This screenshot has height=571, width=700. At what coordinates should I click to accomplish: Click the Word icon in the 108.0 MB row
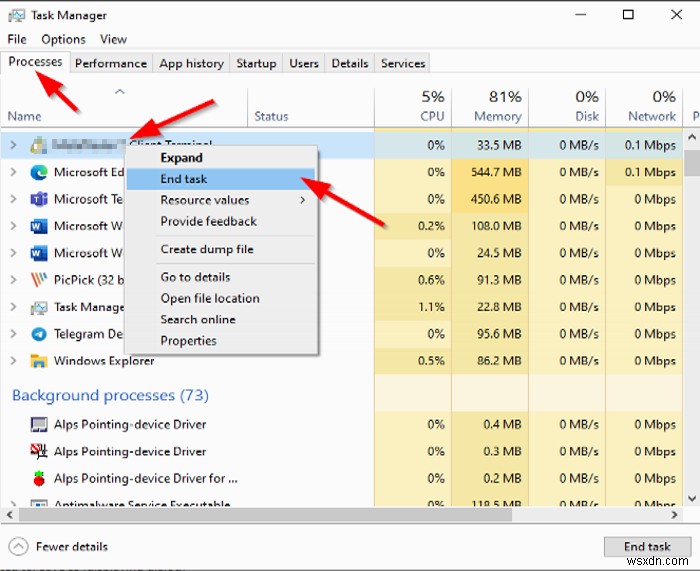[39, 226]
